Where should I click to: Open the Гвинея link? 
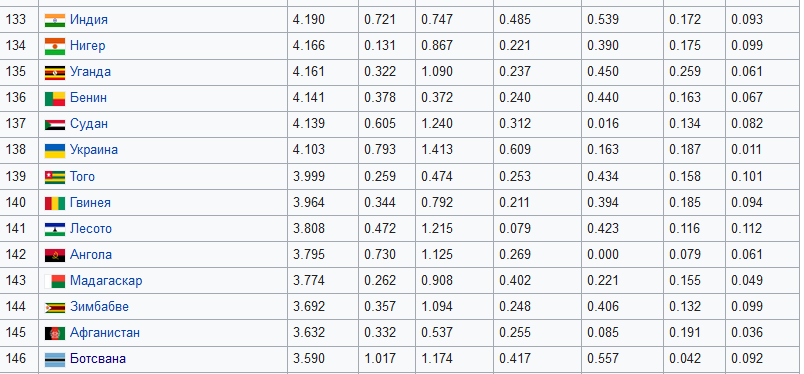[x=90, y=203]
